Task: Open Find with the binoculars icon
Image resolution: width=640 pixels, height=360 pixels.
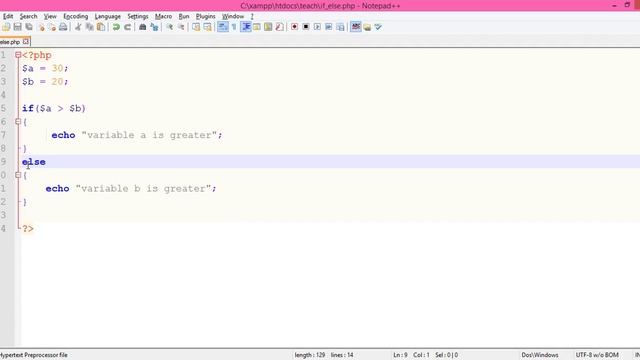Action: pos(142,27)
